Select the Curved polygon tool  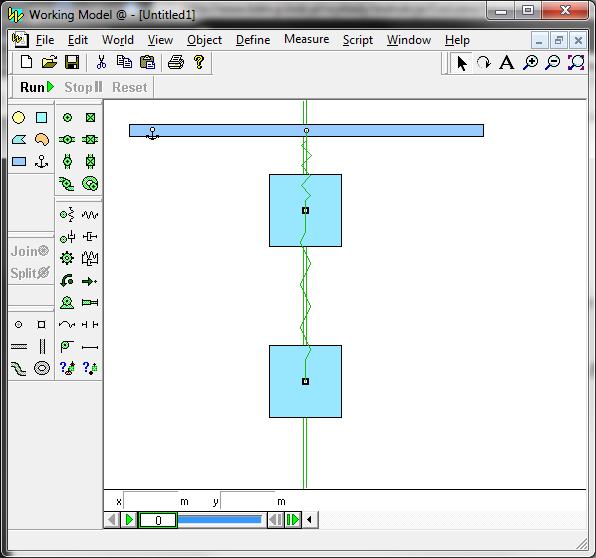pos(42,140)
